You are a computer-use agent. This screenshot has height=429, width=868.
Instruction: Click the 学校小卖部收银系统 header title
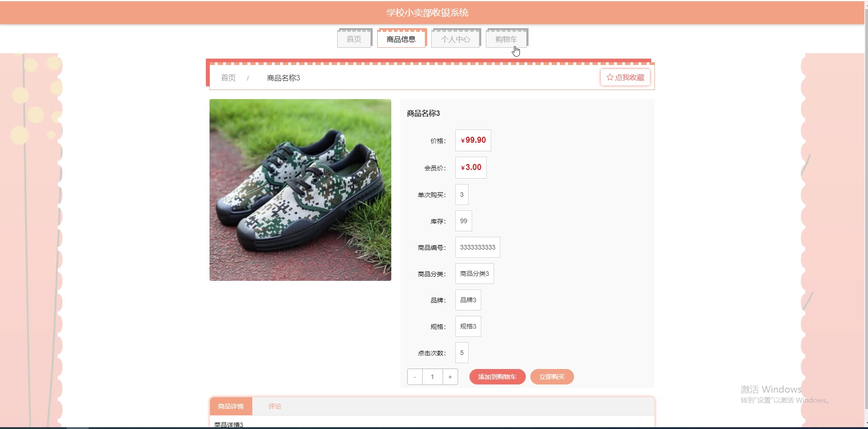427,12
